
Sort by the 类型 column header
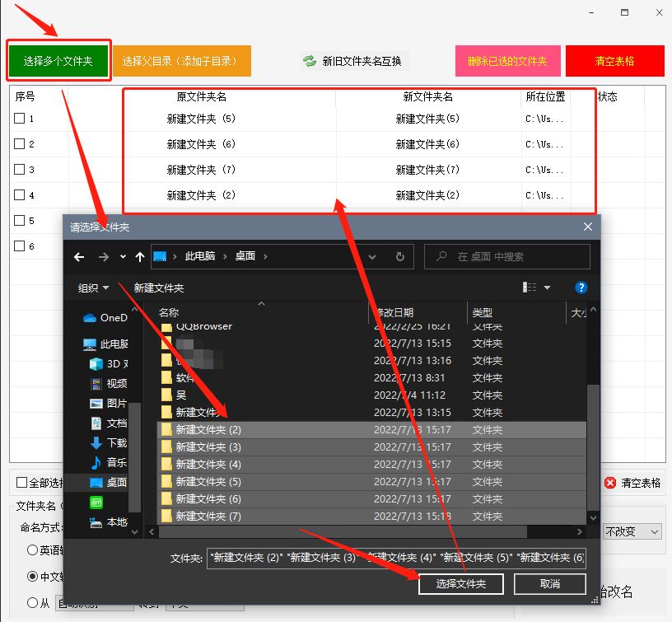click(x=483, y=313)
